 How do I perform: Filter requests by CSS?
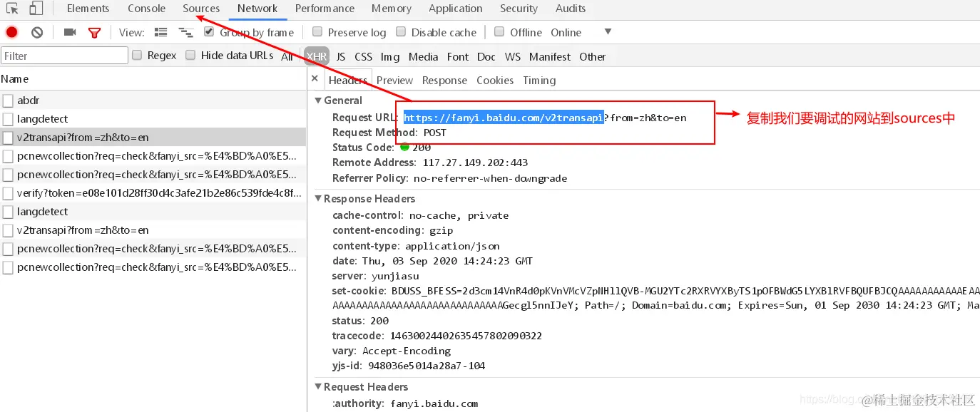point(364,56)
